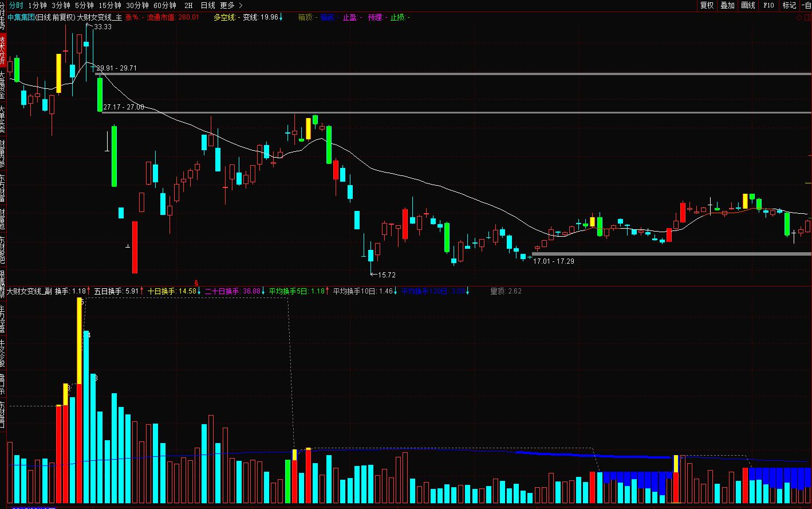Select the 15分钟 timeframe

tap(110, 5)
